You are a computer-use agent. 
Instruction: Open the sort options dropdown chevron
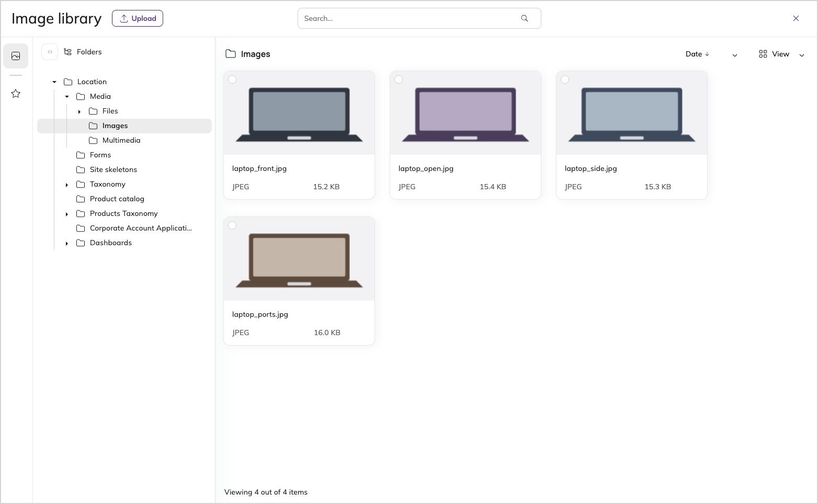pos(735,55)
